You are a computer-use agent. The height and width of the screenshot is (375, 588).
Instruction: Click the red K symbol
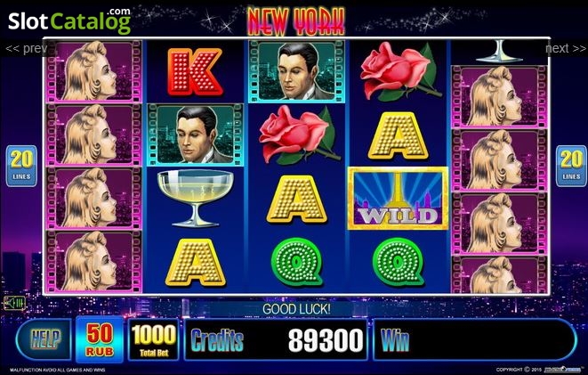click(x=195, y=72)
